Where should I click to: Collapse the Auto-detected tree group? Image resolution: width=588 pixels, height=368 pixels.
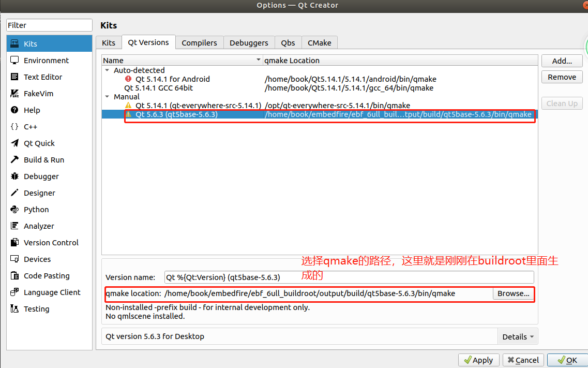coord(107,70)
